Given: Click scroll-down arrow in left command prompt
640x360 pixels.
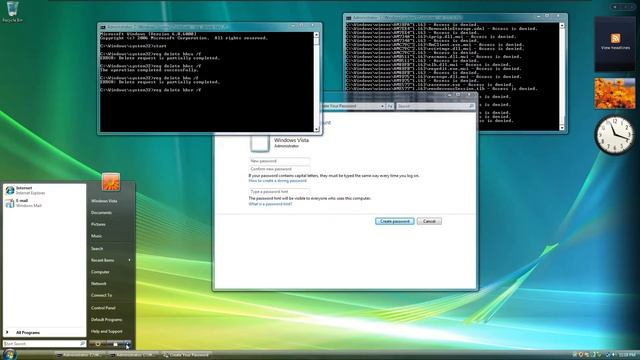Looking at the screenshot, I should pyautogui.click(x=316, y=129).
